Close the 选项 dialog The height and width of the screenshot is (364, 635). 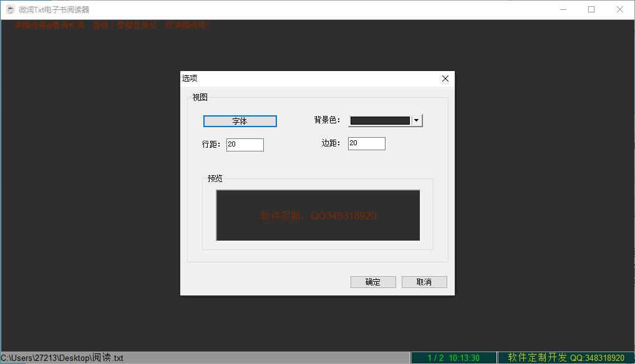[x=445, y=79]
